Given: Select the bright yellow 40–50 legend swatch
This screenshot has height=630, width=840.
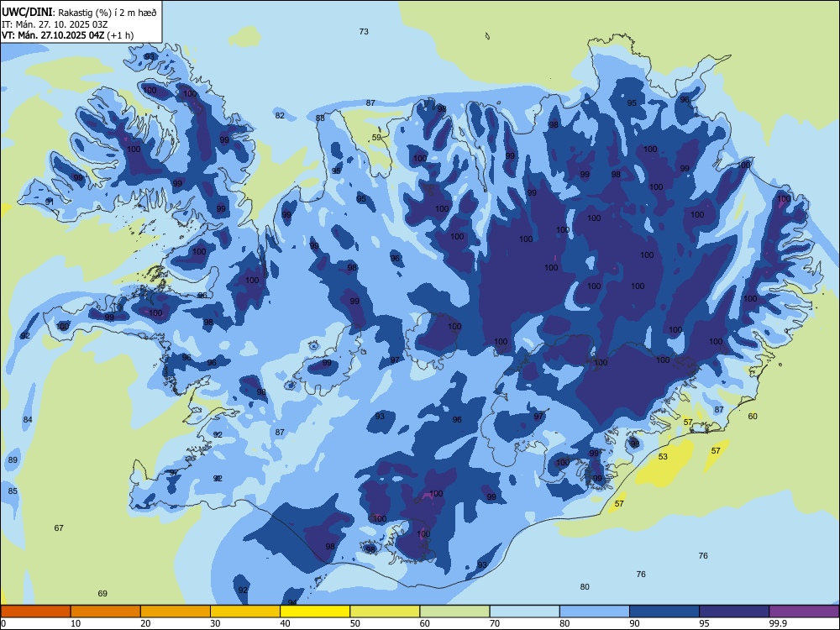Looking at the screenshot, I should click(315, 612).
